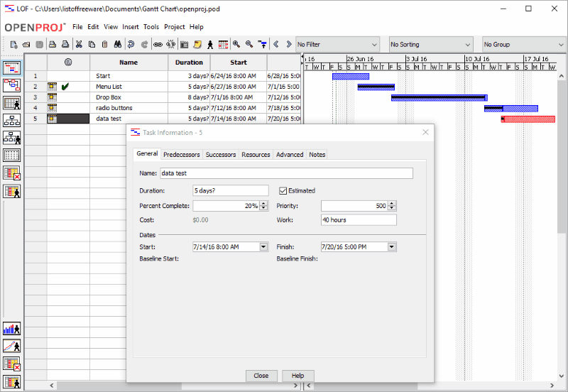The image size is (568, 392).
Task: Open the File menu
Action: click(77, 27)
